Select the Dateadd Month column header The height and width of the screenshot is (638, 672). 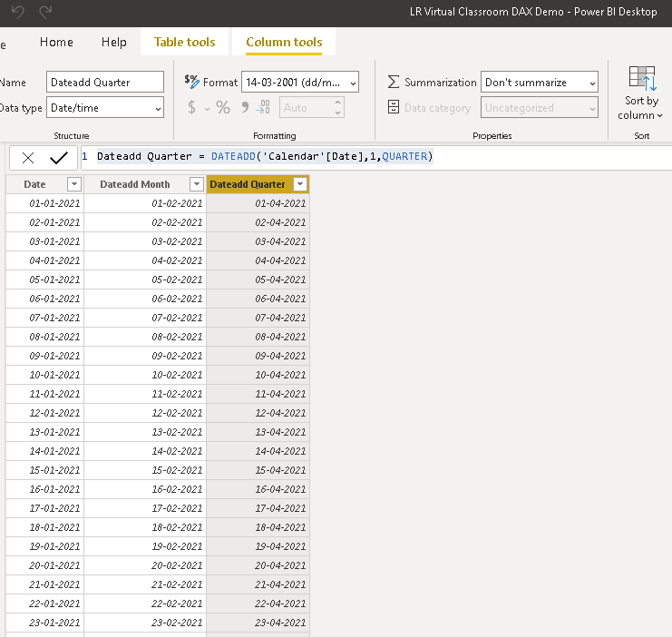(135, 184)
